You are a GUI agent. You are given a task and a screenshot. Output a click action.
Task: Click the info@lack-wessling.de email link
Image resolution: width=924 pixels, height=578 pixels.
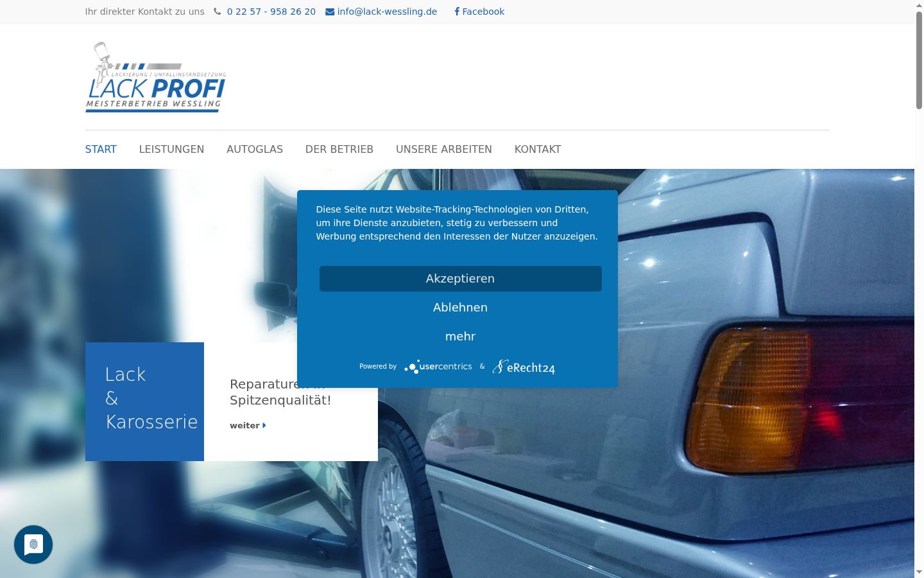pyautogui.click(x=387, y=12)
